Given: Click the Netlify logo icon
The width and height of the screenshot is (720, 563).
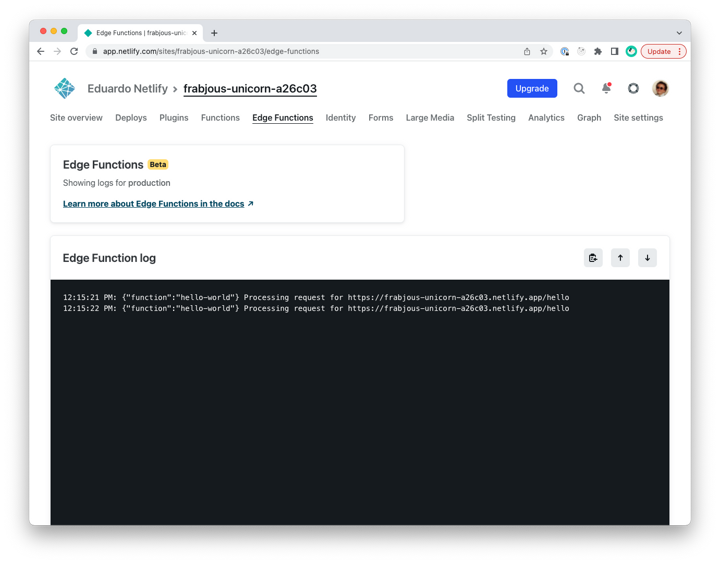Looking at the screenshot, I should point(64,88).
